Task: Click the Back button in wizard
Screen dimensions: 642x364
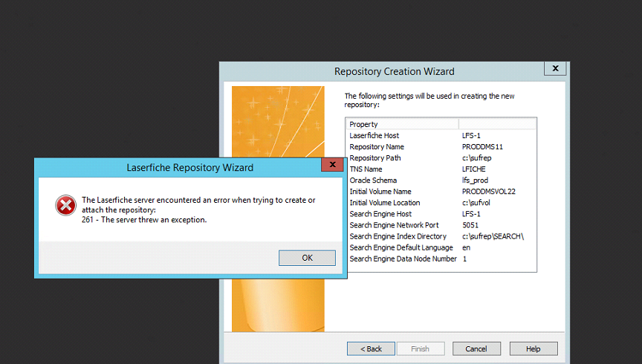Action: [x=371, y=349]
